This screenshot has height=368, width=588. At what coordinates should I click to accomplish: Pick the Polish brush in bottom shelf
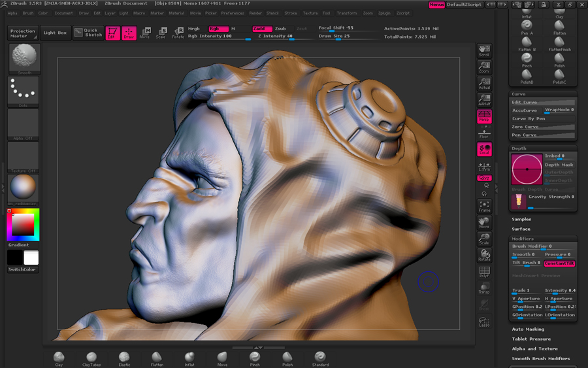[287, 359]
